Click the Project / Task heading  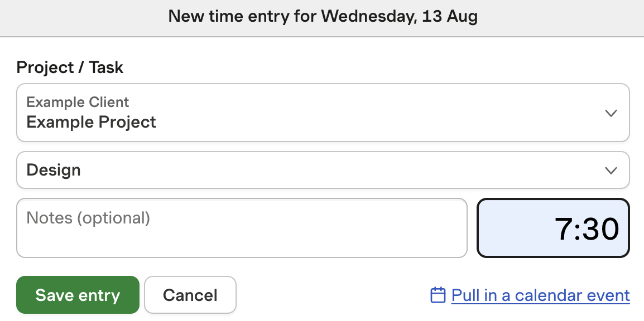click(x=70, y=67)
